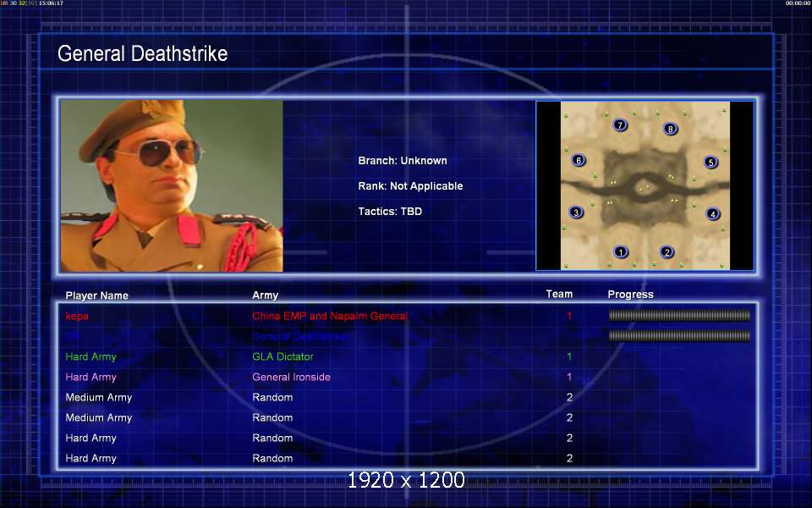The width and height of the screenshot is (812, 508).
Task: Click the center lake on the minimap
Action: [645, 188]
